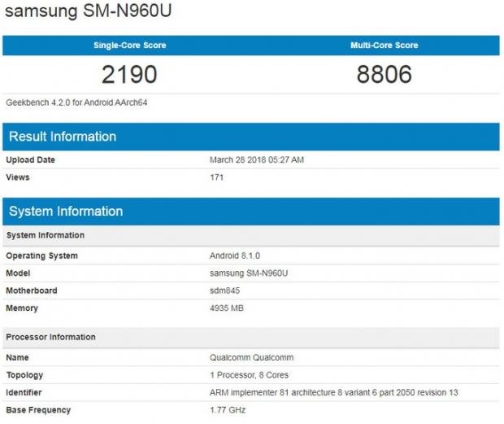Select the 1.77 GHz base frequency value
504x424 pixels.
(x=228, y=410)
